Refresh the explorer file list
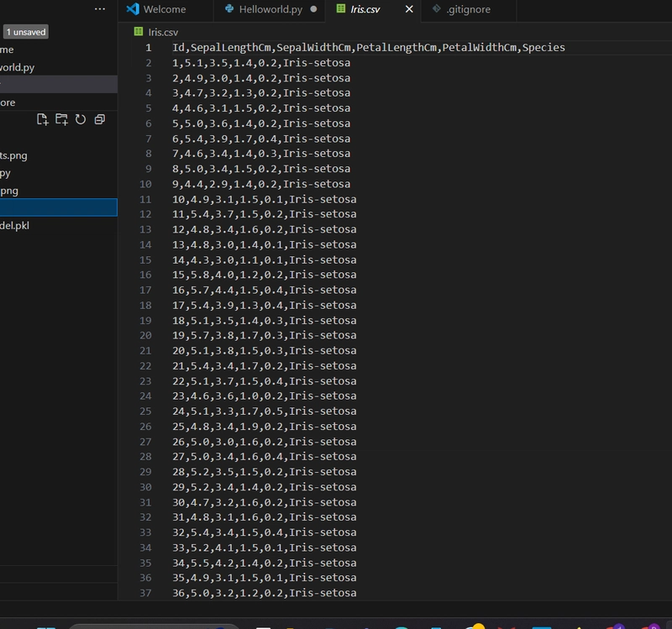This screenshot has height=629, width=672. [81, 119]
